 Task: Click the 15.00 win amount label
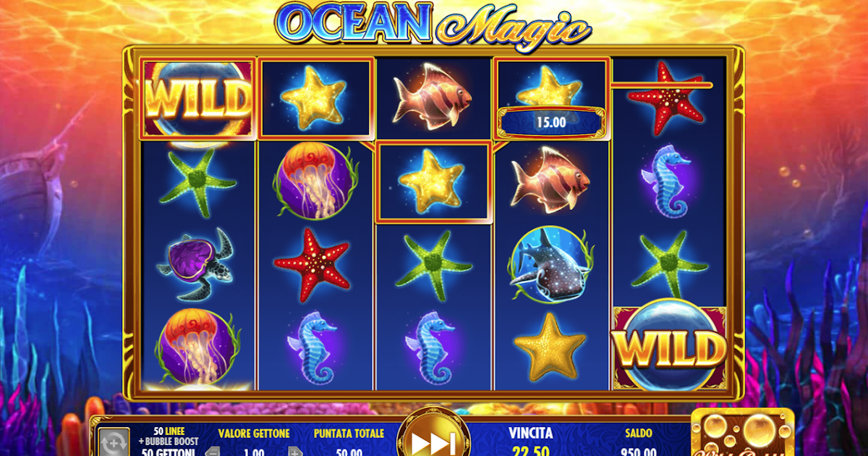click(x=550, y=122)
